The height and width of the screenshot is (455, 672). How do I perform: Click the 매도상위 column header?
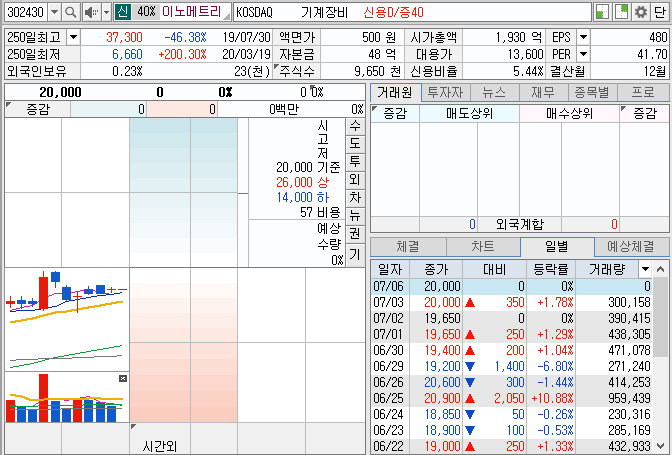tap(469, 114)
